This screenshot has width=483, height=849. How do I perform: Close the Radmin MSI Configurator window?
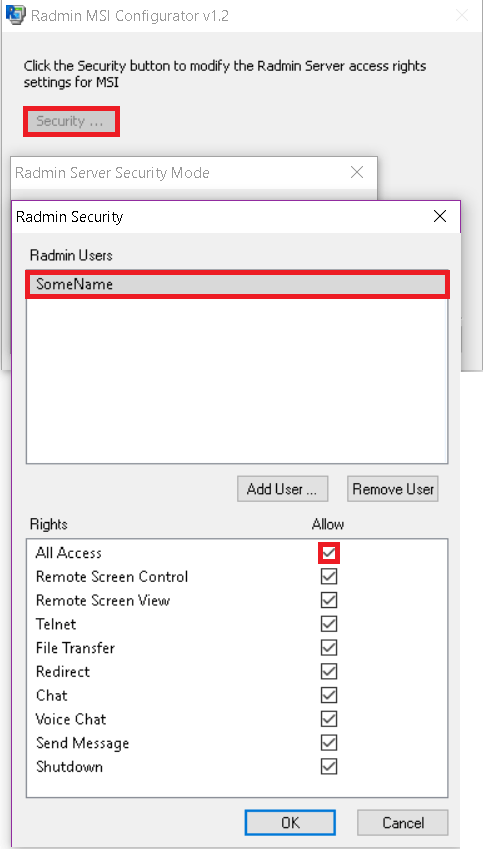[x=462, y=15]
